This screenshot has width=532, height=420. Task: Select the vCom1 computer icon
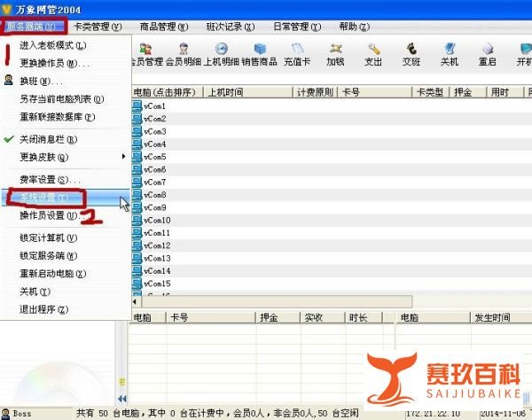(x=137, y=105)
